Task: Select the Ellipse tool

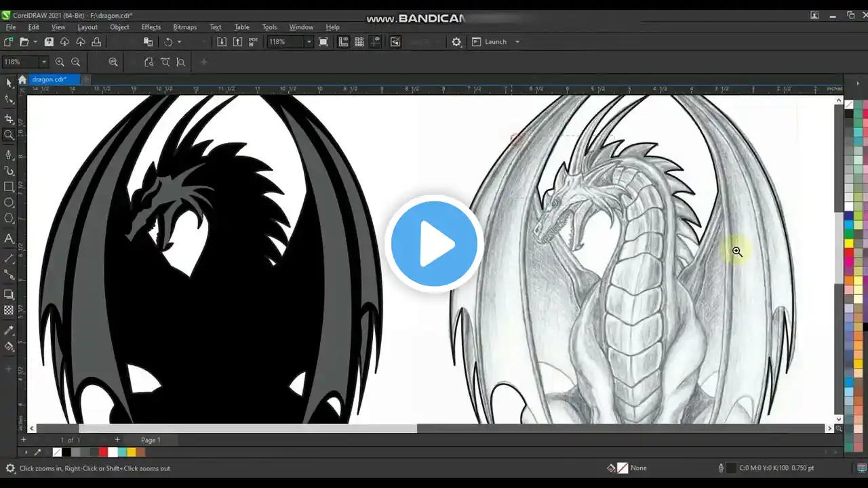Action: point(9,203)
